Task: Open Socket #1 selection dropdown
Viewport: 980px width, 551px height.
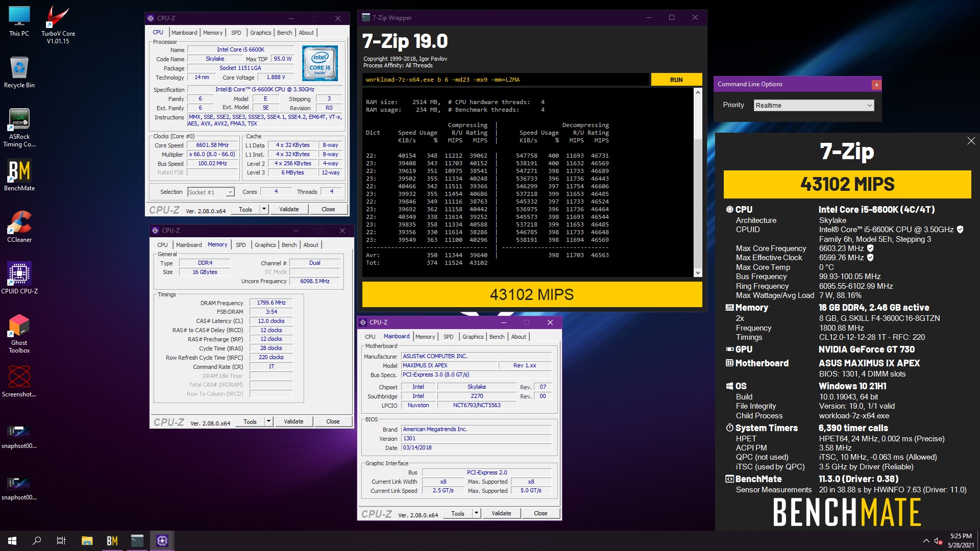Action: (211, 192)
